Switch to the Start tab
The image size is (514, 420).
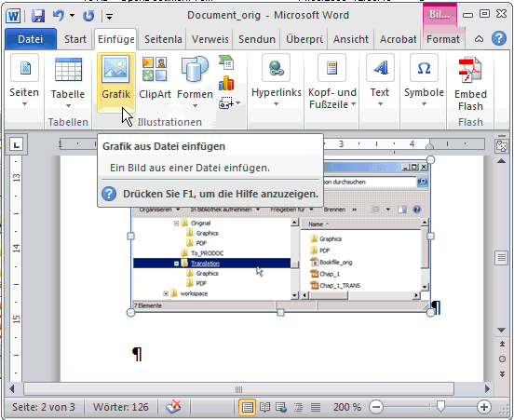coord(75,39)
